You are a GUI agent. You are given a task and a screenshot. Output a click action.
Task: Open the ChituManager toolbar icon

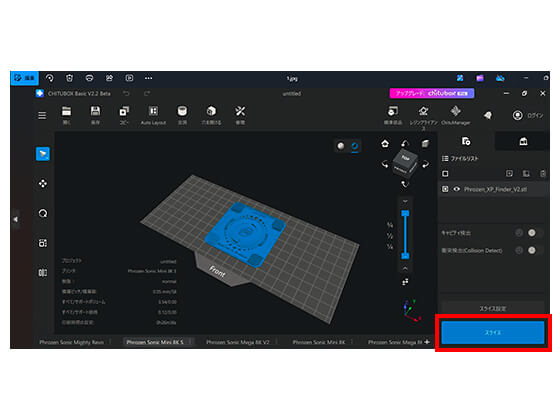[x=455, y=111]
